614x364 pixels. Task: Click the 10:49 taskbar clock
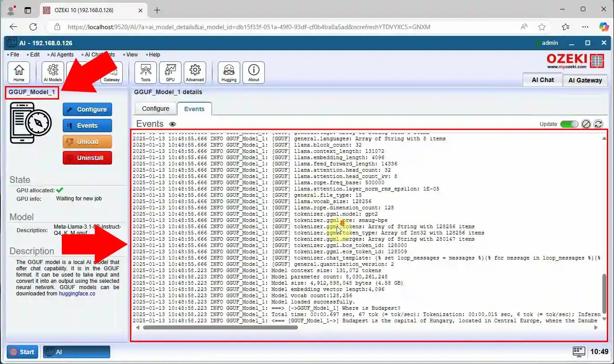coord(599,352)
